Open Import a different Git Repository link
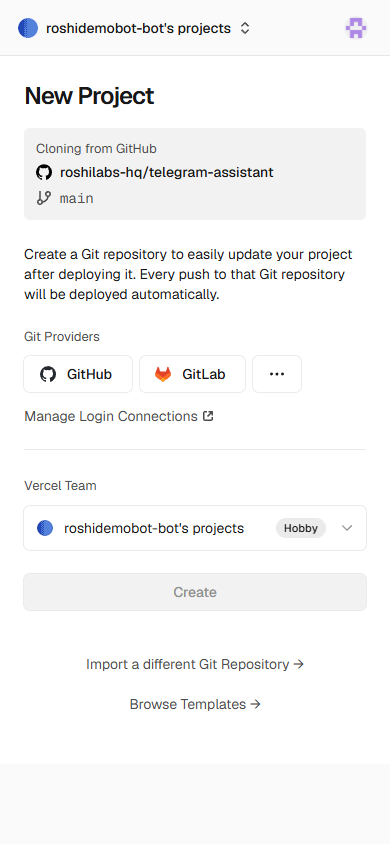Screen dimensions: 390x844 tap(195, 664)
